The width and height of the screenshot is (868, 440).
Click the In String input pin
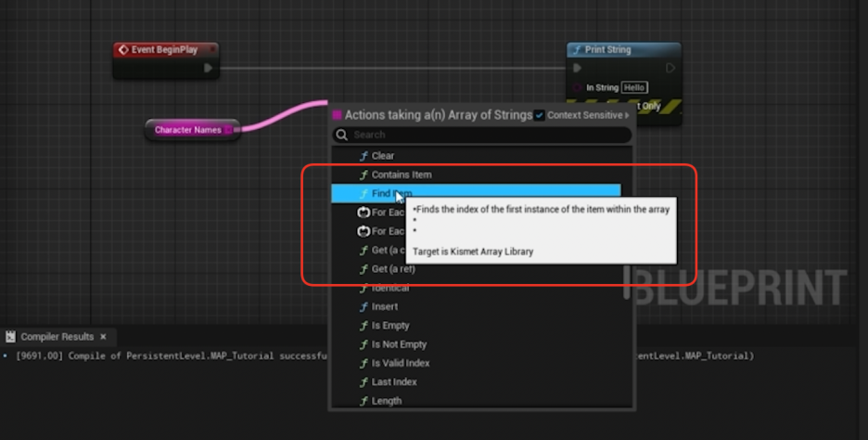578,87
